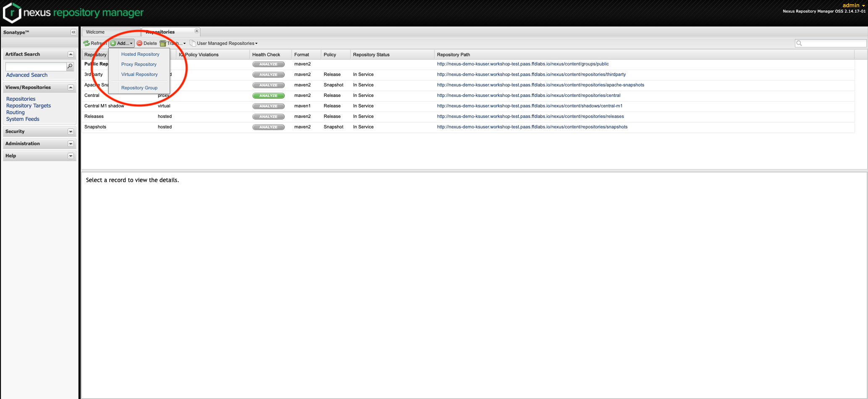This screenshot has width=868, height=399.
Task: Open System Feeds in the sidebar
Action: (23, 119)
